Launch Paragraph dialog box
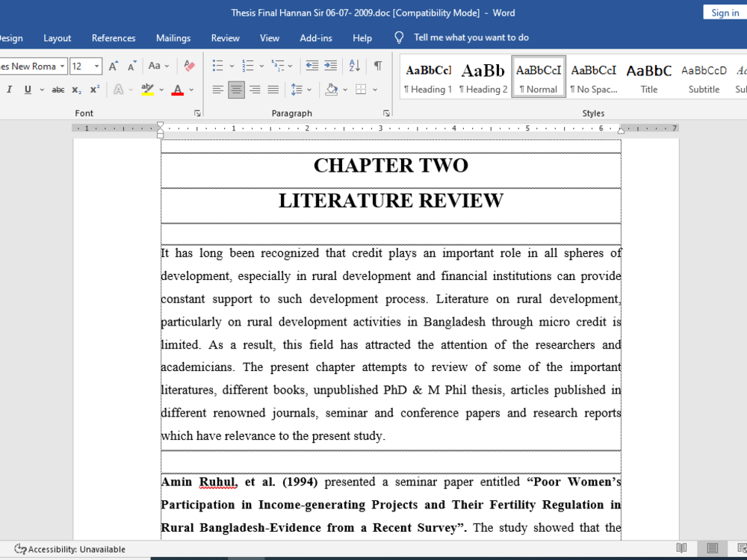Viewport: 747px width, 560px height. point(386,113)
